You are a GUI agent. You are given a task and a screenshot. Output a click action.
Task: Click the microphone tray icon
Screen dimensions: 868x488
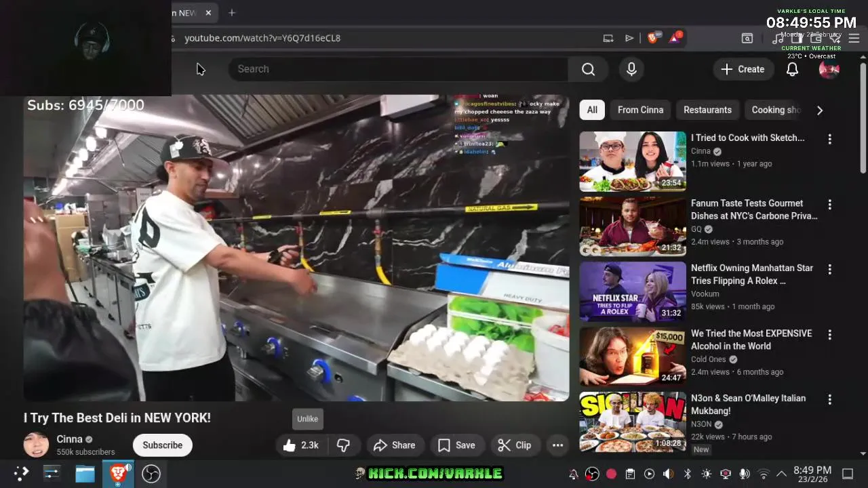point(745,474)
